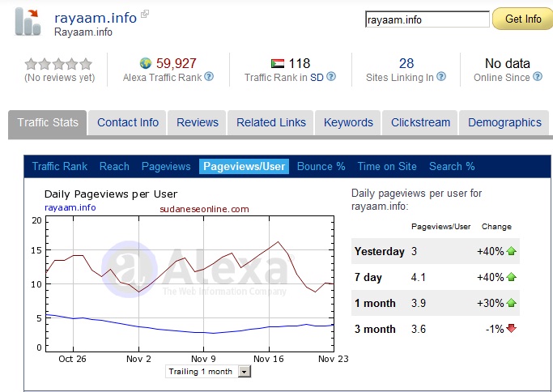Open the Related Links tab

pyautogui.click(x=271, y=122)
